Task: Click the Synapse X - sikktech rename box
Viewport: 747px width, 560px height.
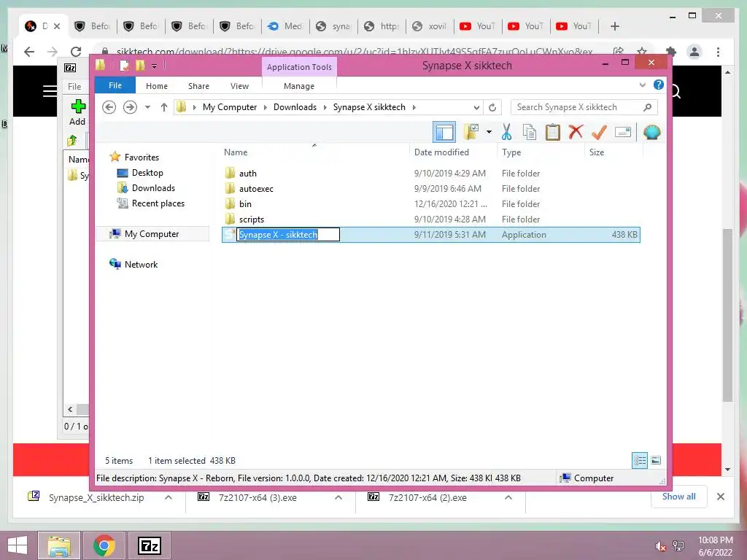Action: point(288,234)
